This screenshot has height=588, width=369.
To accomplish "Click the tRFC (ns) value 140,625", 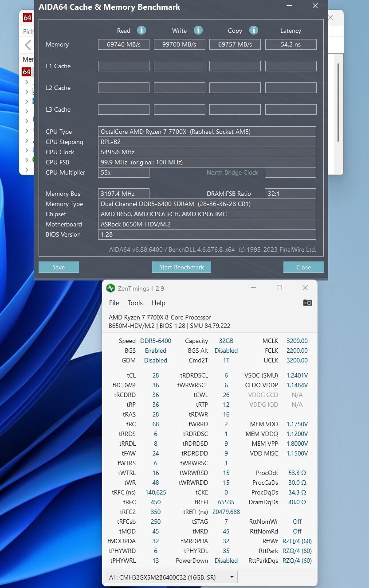I will pos(156,492).
